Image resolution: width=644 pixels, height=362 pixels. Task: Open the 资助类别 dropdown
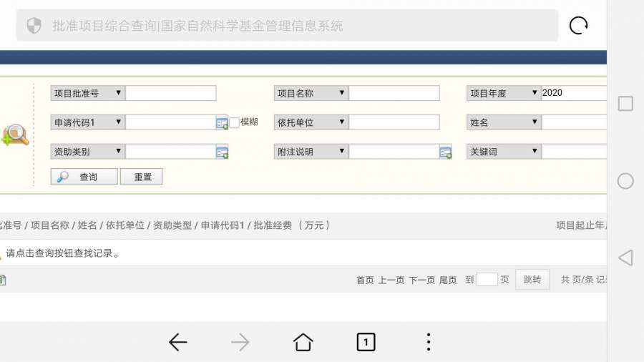(88, 152)
